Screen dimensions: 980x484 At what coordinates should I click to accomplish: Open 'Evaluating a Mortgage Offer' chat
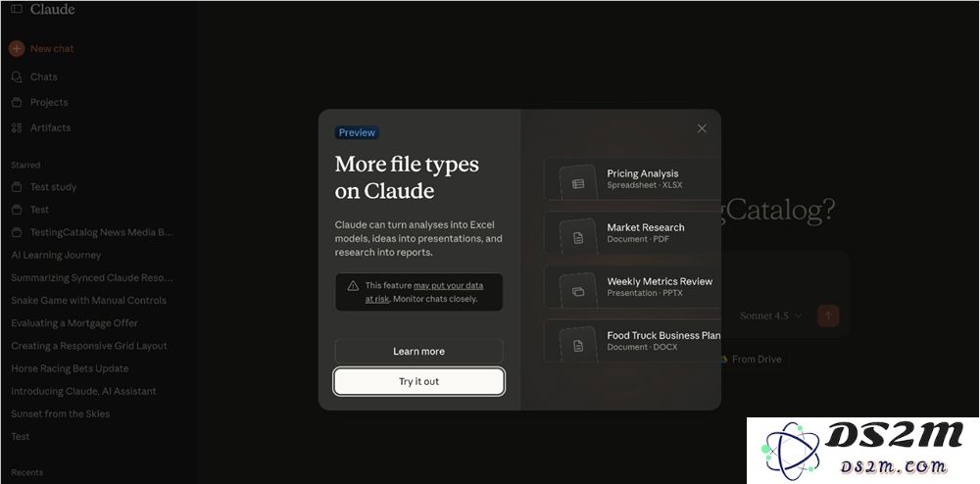tap(74, 323)
